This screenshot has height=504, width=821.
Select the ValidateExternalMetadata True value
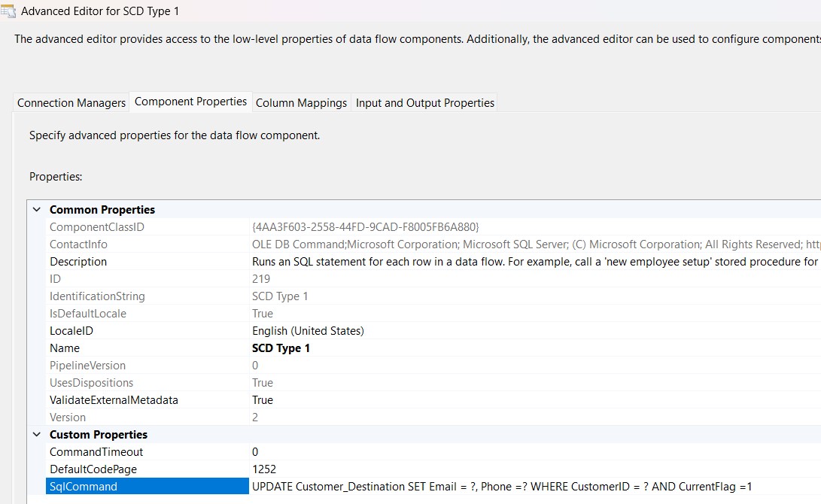point(263,400)
